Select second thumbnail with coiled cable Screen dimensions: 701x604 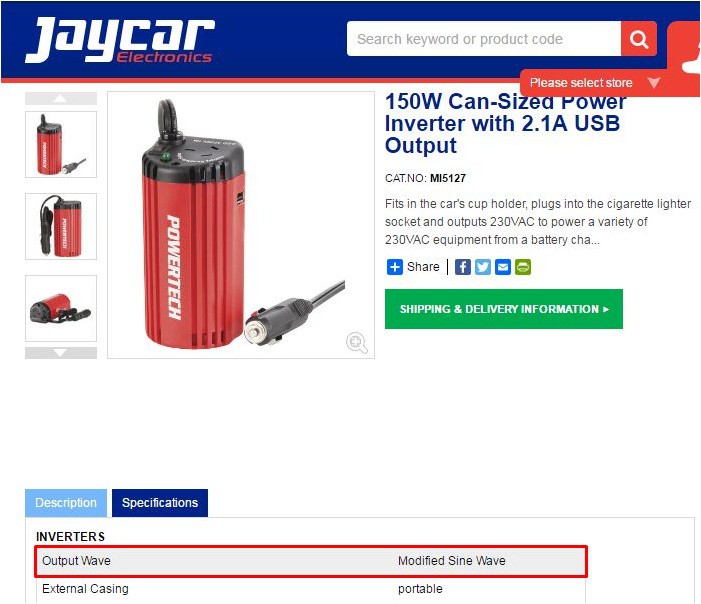(x=61, y=227)
